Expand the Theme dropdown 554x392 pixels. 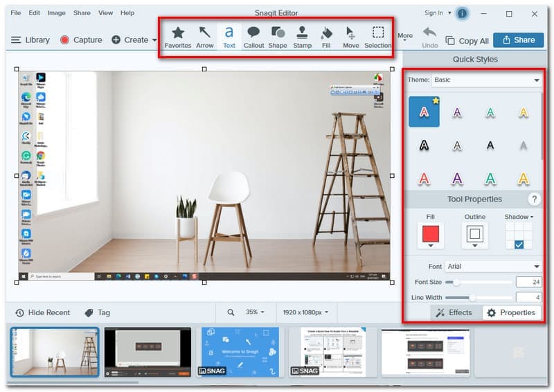click(x=485, y=80)
